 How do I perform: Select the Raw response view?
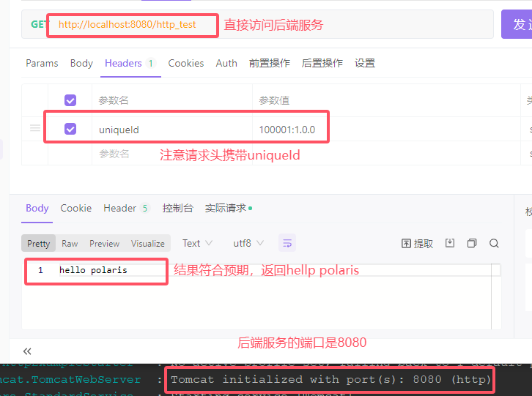[x=70, y=243]
